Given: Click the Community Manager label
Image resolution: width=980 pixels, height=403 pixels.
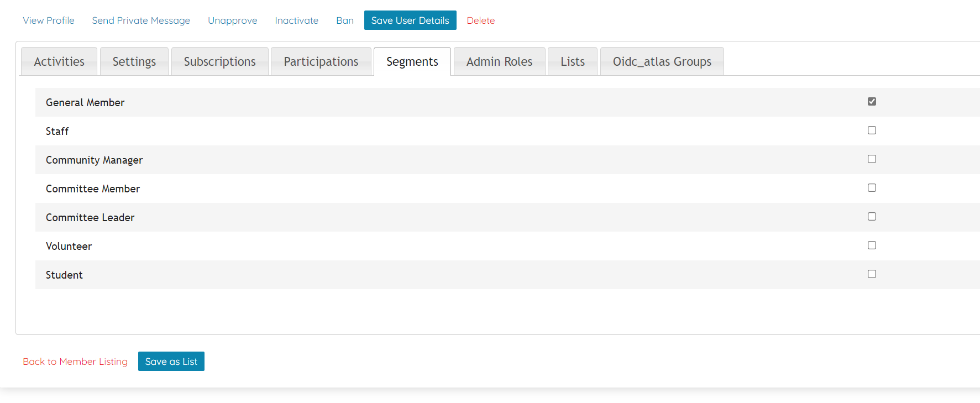Looking at the screenshot, I should click(95, 160).
